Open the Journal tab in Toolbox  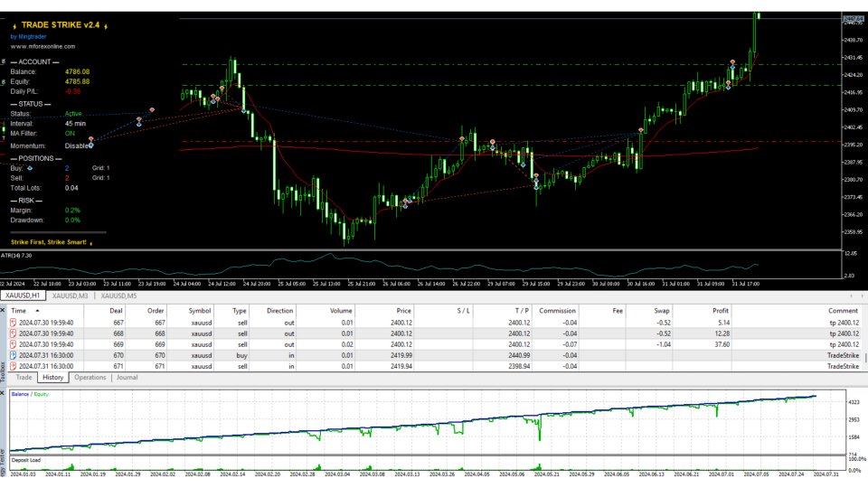pos(127,378)
